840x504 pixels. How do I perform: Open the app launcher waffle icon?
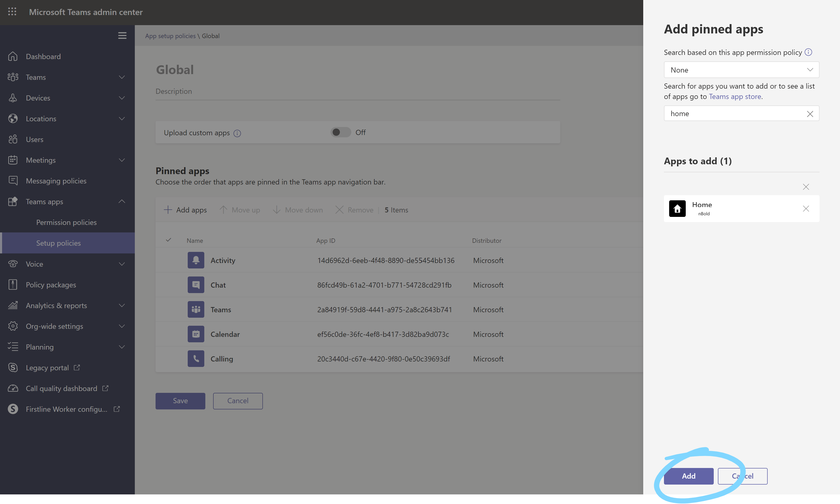point(12,12)
